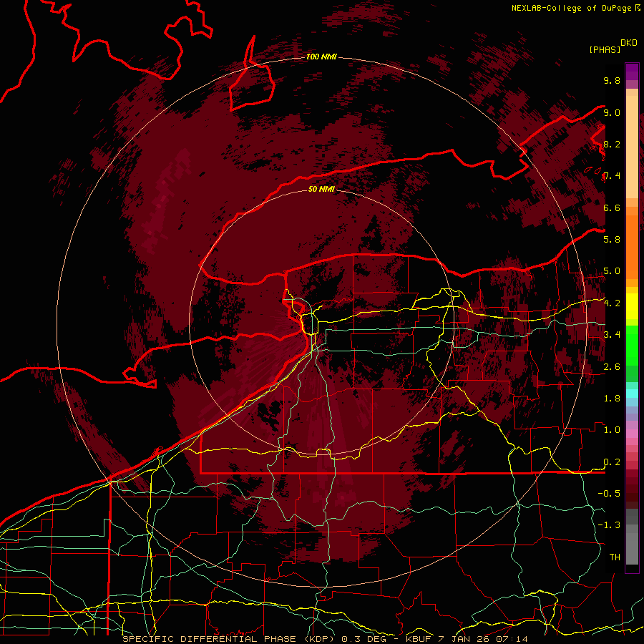644x644 pixels.
Task: Click the 5.8 legend value
Action: [x=612, y=240]
